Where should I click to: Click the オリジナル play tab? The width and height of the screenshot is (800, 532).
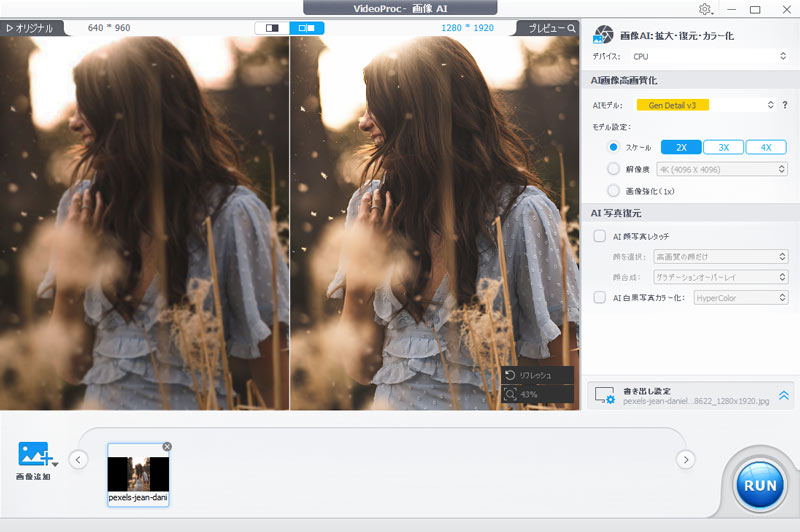(32, 28)
